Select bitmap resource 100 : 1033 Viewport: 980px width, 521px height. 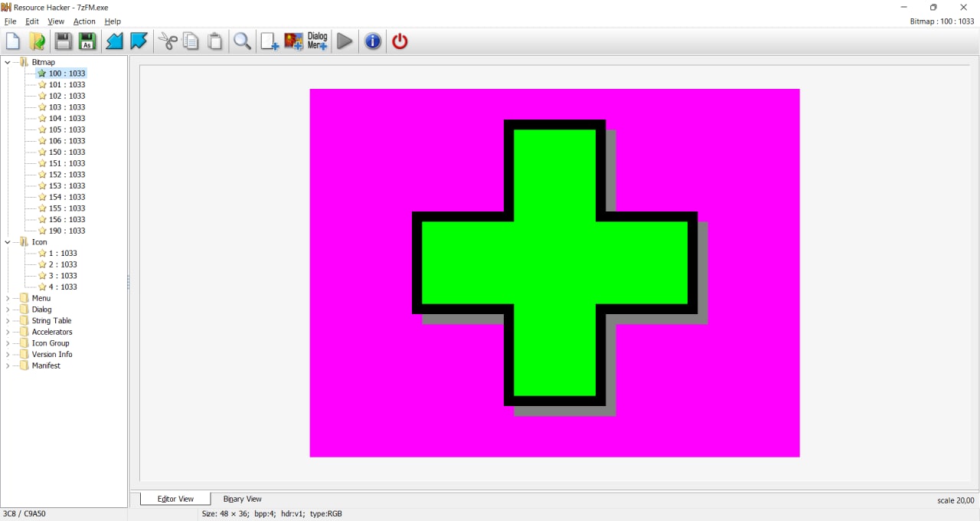[x=67, y=74]
